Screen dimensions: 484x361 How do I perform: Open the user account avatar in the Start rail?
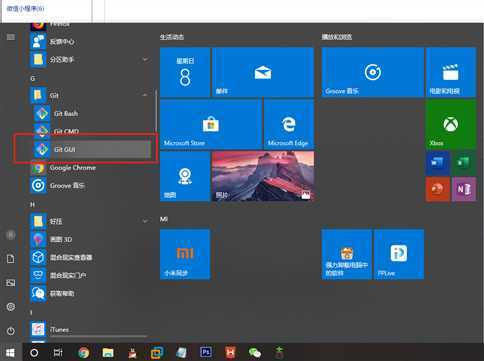11,235
